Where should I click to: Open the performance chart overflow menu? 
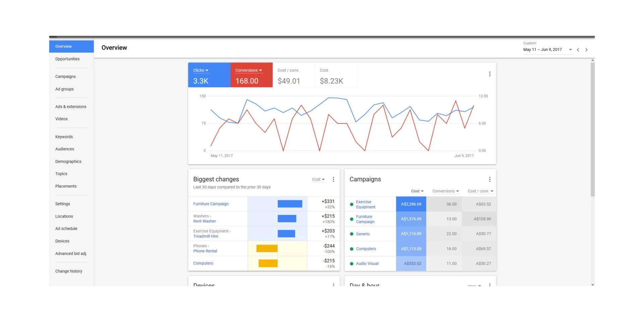490,74
